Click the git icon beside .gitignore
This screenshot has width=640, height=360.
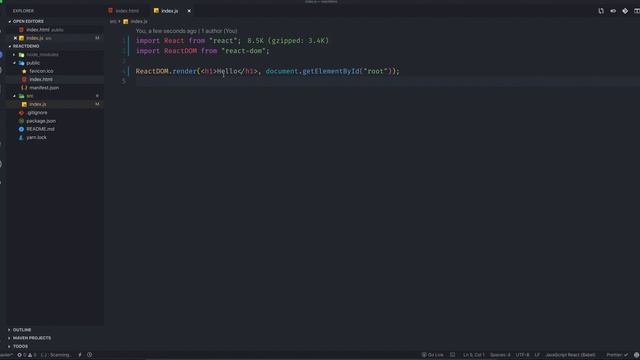[x=21, y=113]
